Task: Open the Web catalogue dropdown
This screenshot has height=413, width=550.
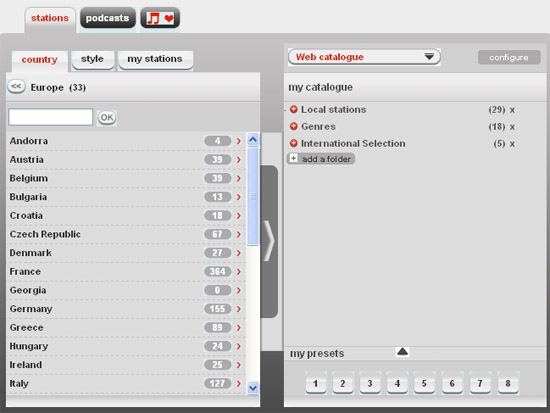Action: pos(364,57)
